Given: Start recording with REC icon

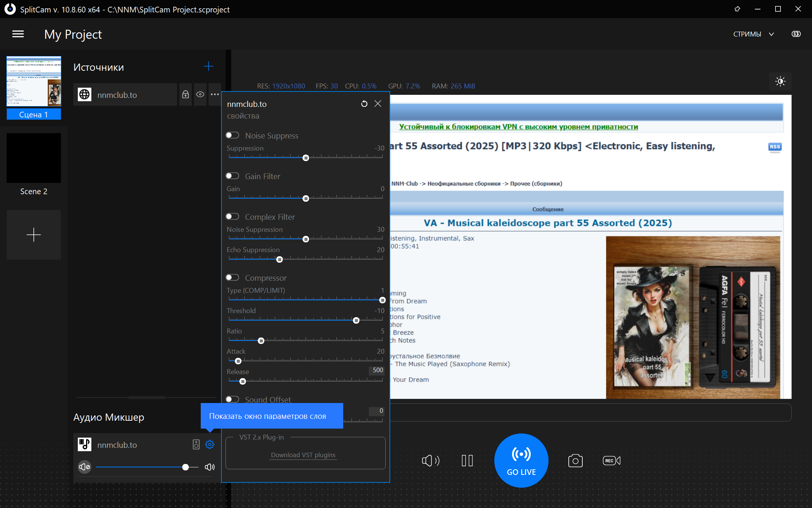Looking at the screenshot, I should point(611,461).
